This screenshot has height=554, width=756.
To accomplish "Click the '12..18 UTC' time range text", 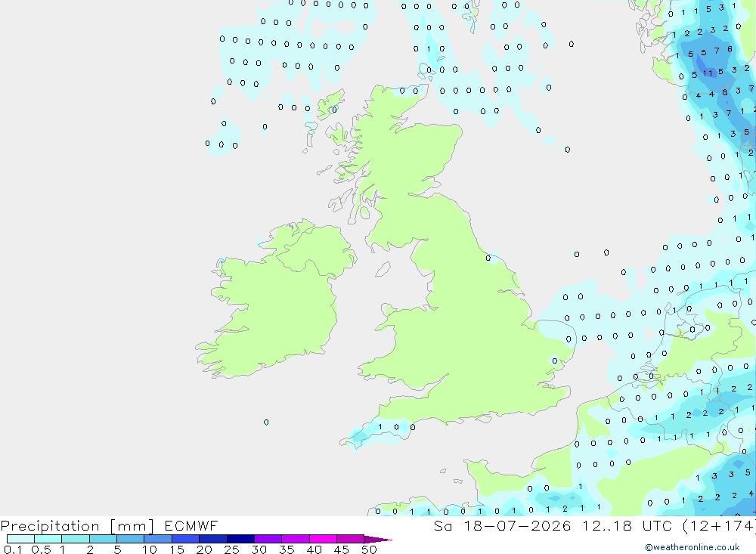I will pos(627,525).
